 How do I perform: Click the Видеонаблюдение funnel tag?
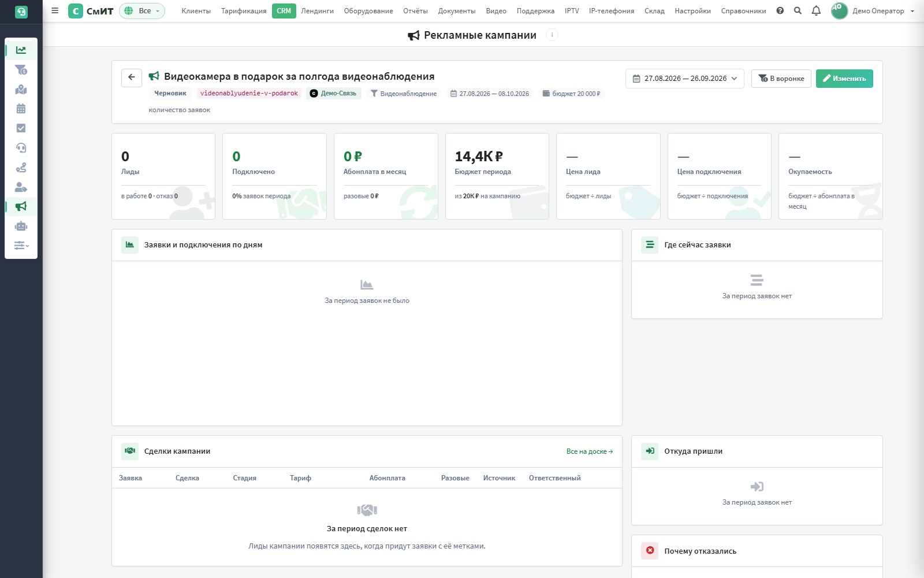[404, 93]
